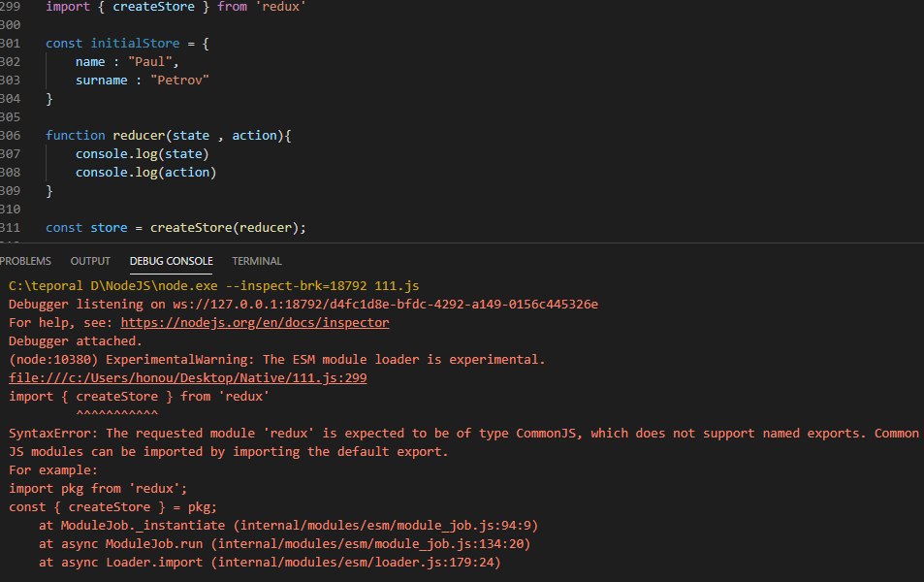Click console.log(action) in the editor
The width and height of the screenshot is (924, 582).
pyautogui.click(x=145, y=173)
